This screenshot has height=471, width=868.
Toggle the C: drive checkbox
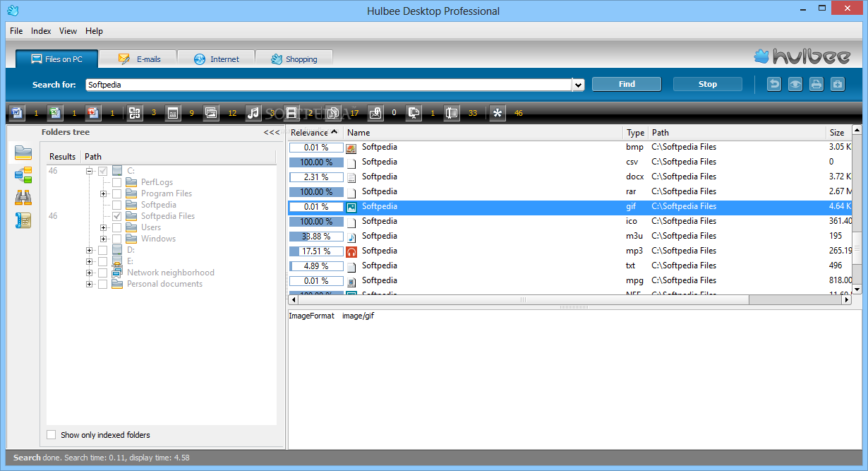[x=103, y=171]
